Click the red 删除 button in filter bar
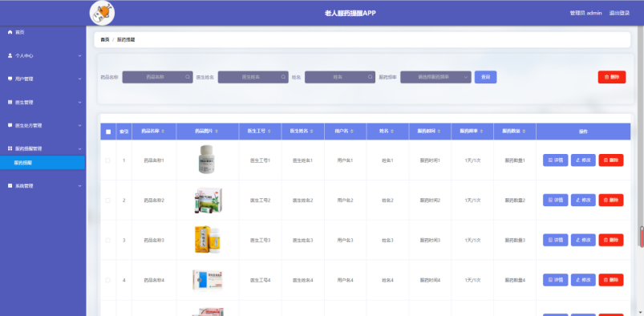The width and height of the screenshot is (644, 316). pos(612,77)
